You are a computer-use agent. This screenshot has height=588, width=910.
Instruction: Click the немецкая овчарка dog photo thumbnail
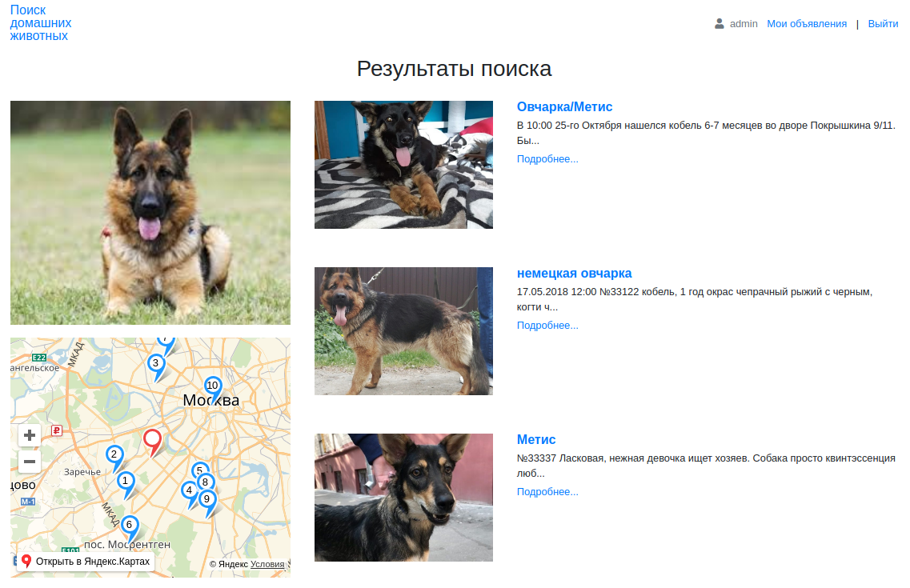[x=403, y=331]
